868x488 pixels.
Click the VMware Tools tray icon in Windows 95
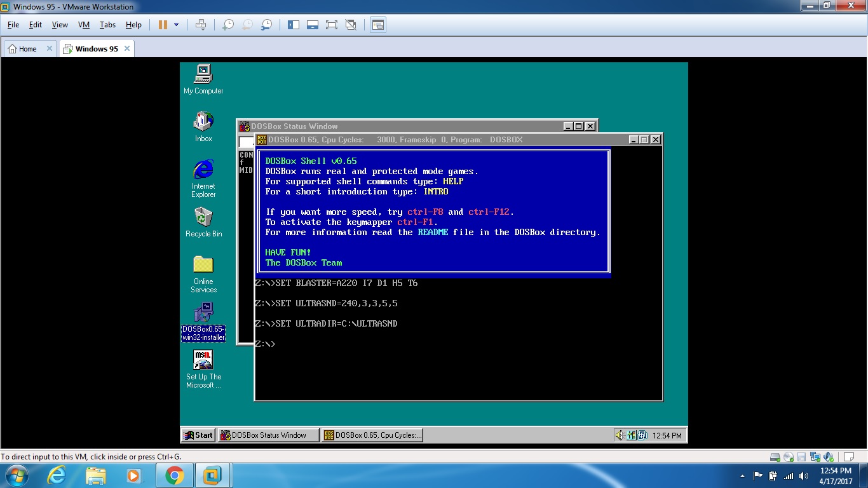pyautogui.click(x=642, y=435)
